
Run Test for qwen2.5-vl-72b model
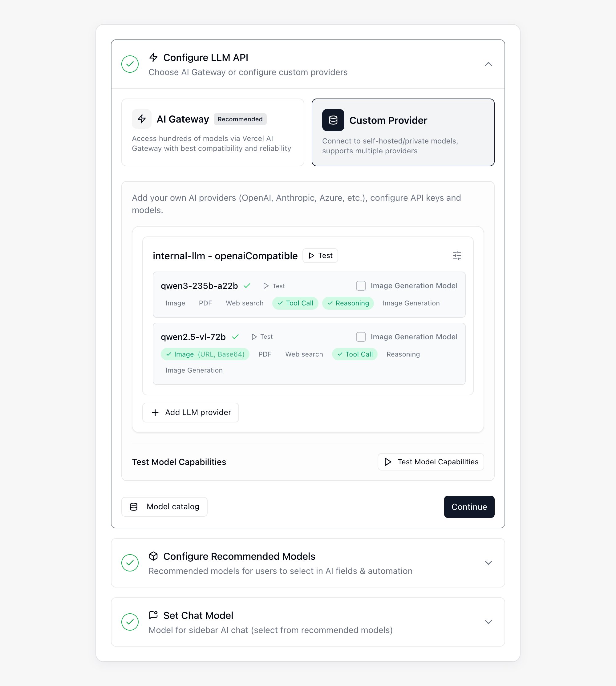[x=262, y=337]
